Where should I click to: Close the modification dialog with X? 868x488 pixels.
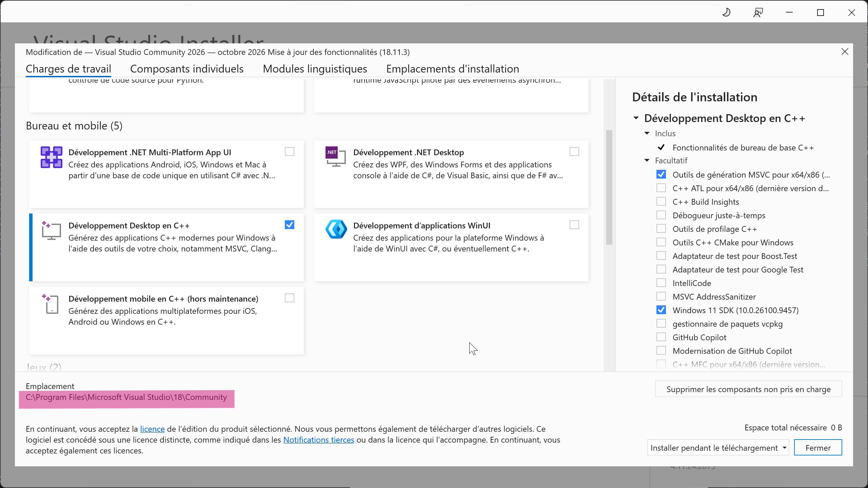(845, 52)
